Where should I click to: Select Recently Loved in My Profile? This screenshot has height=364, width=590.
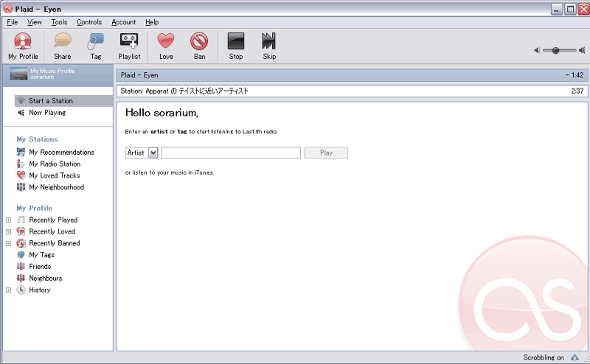(52, 231)
